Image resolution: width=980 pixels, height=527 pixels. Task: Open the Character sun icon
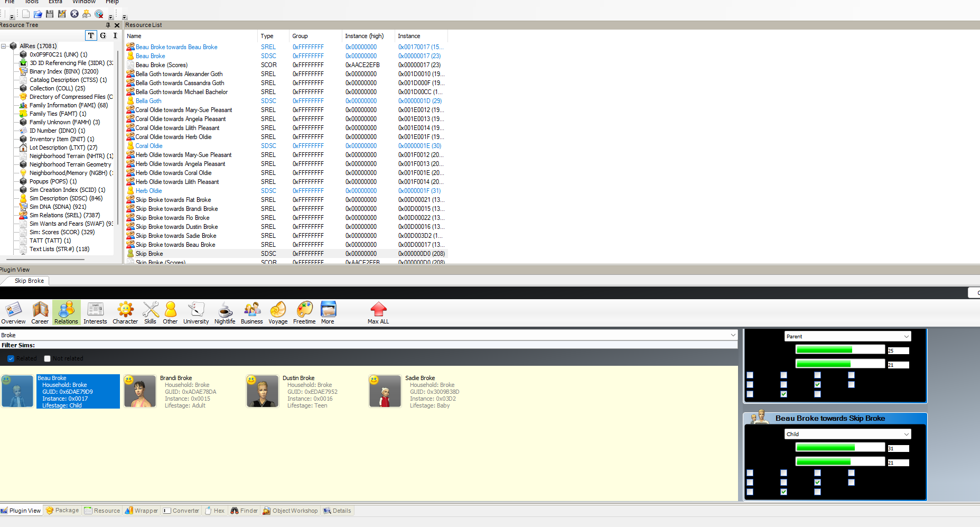125,313
